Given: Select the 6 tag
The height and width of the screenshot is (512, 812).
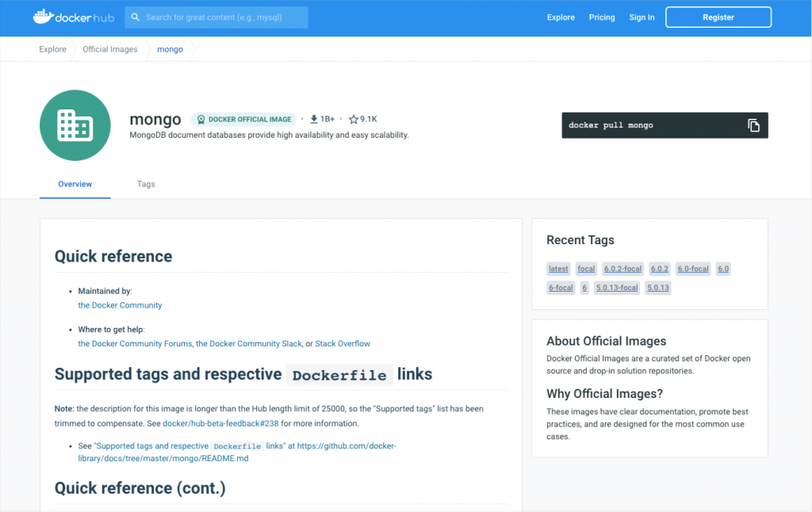Looking at the screenshot, I should pos(584,288).
